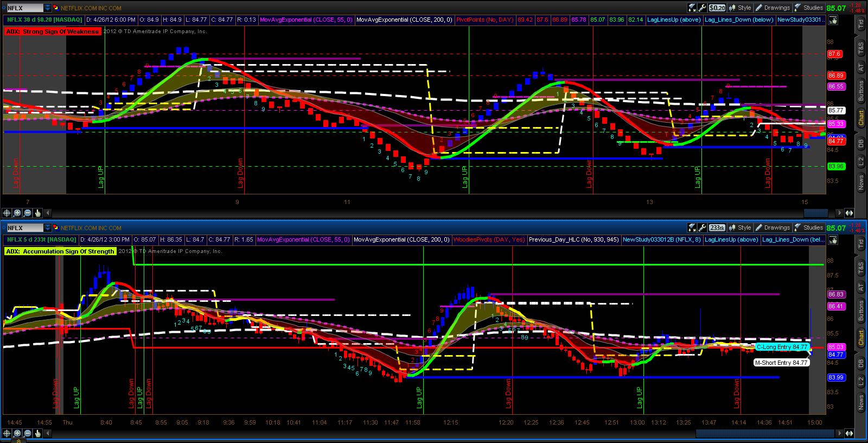Image resolution: width=868 pixels, height=443 pixels.
Task: Click right scroll arrow under bottom chart
Action: 840,433
